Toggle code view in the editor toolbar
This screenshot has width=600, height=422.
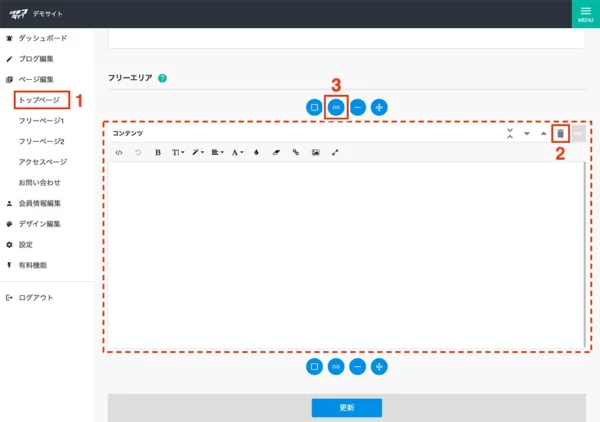coord(119,153)
